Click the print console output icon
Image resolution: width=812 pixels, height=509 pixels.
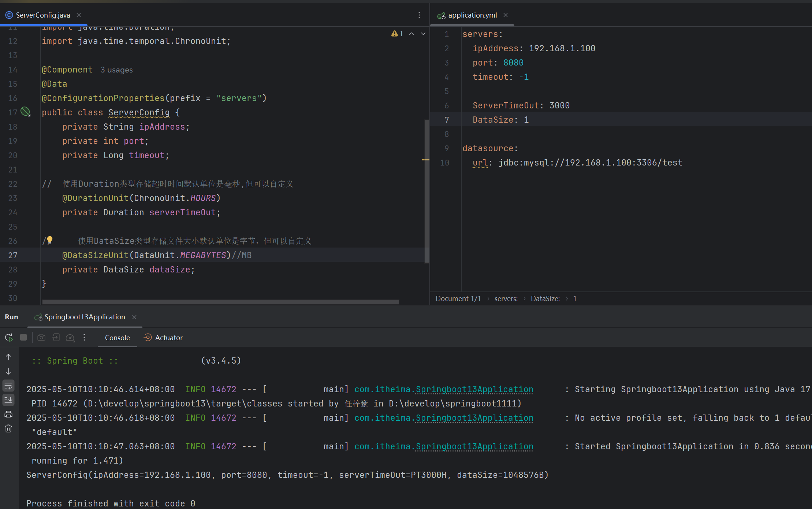[x=8, y=415]
